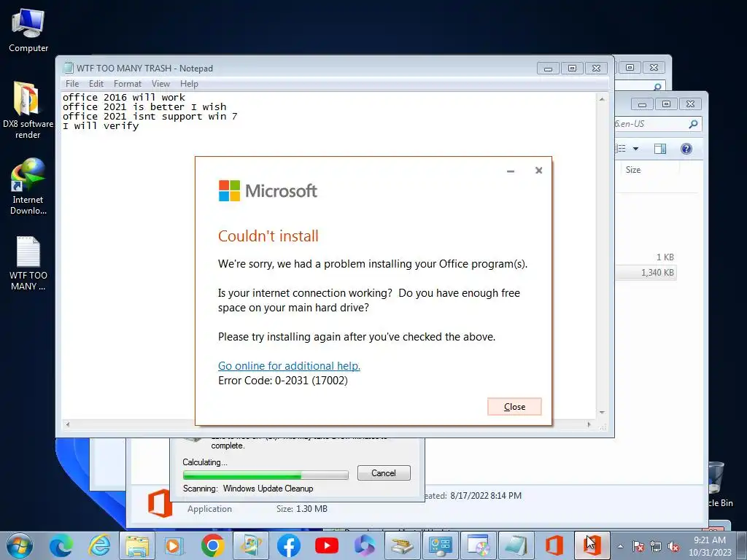Open network status tray icon

[656, 547]
